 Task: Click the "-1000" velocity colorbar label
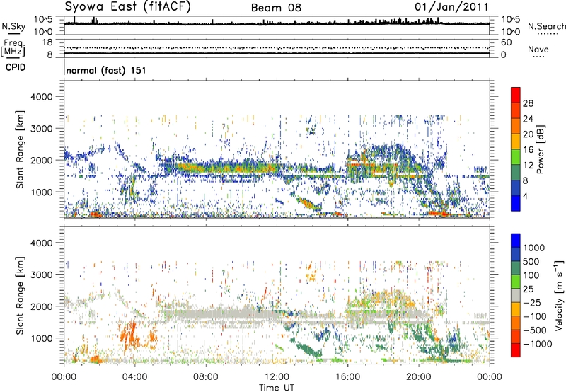[538, 344]
